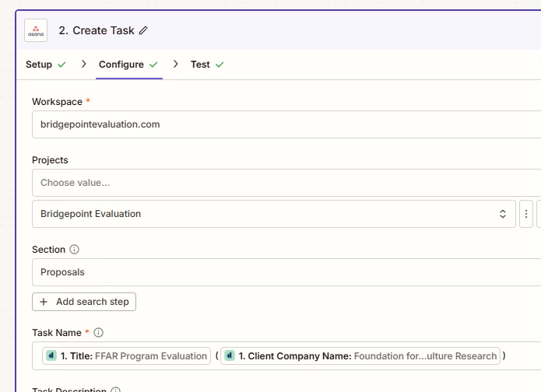Click the green checkmark beside Configure
The image size is (541, 392).
click(x=153, y=65)
